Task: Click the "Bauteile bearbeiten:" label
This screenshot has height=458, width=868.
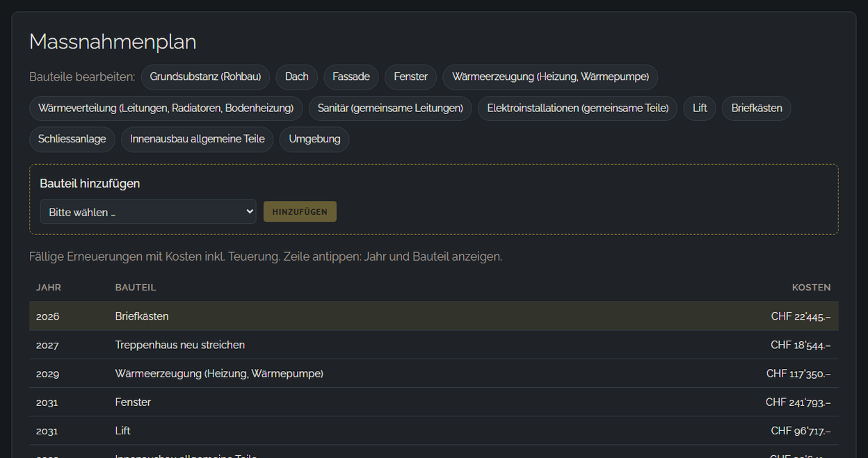Action: pyautogui.click(x=82, y=76)
